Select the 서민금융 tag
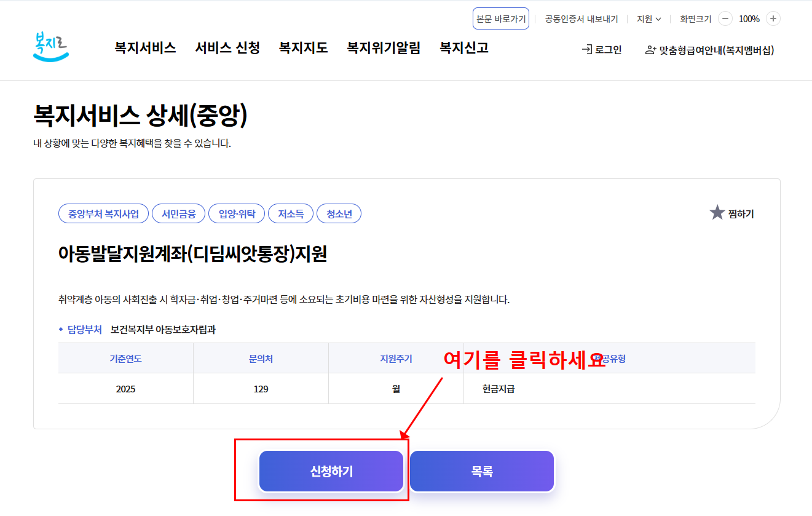 tap(180, 213)
